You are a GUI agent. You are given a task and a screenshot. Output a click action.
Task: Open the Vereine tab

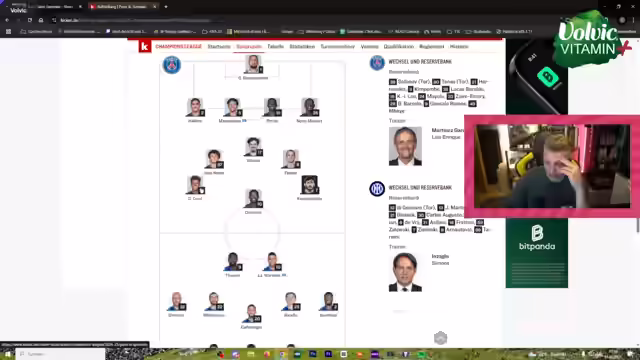[369, 47]
